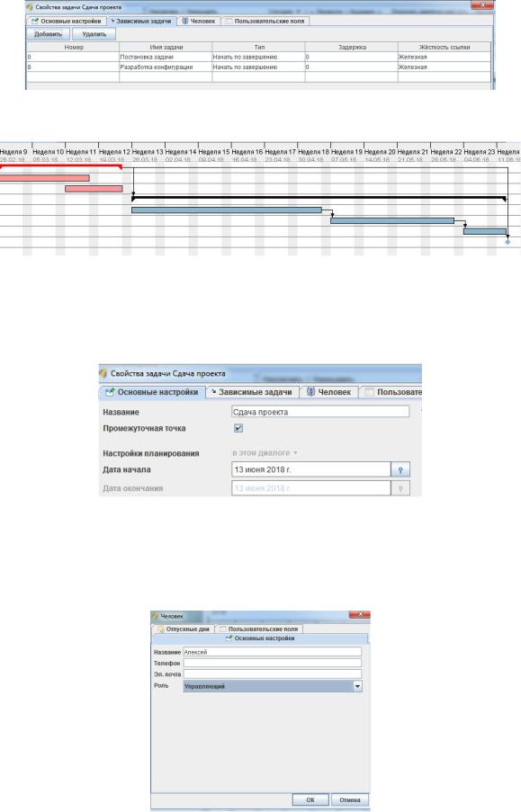Click Человек tab icon in task properties

pyautogui.click(x=310, y=392)
